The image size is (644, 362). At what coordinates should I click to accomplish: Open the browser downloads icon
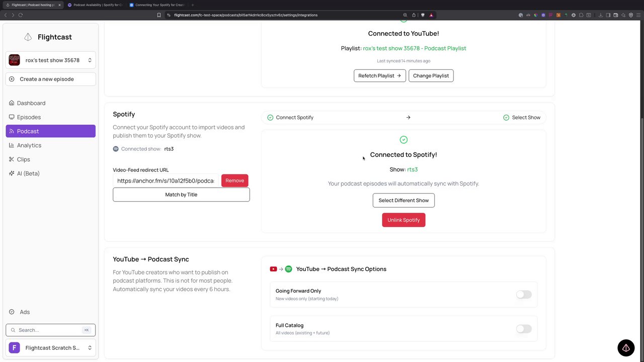600,15
